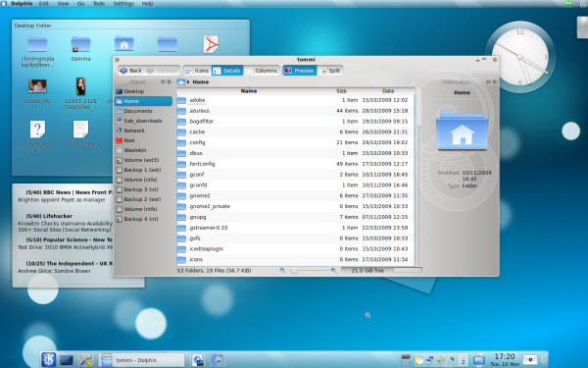
Task: Open the Go menu
Action: pyautogui.click(x=80, y=3)
